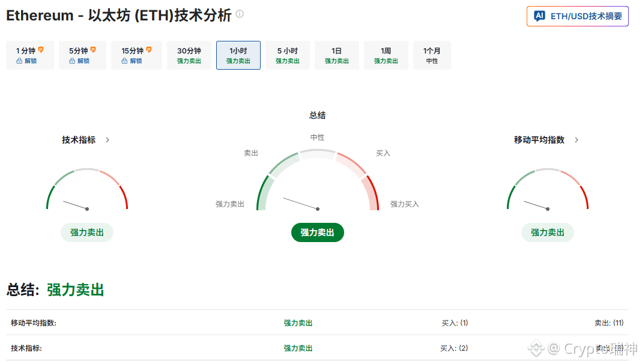Switch to the 1日 timeframe tab
The height and width of the screenshot is (364, 642).
tap(336, 55)
